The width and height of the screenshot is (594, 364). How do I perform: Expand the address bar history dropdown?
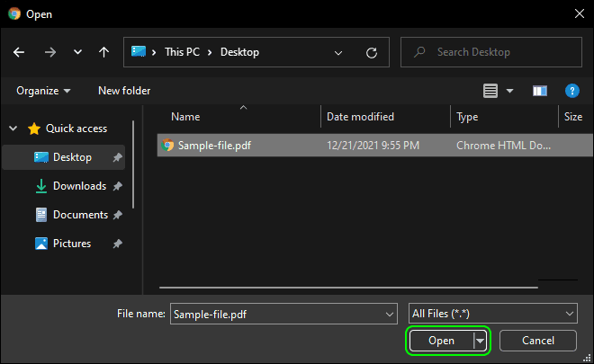(x=338, y=53)
